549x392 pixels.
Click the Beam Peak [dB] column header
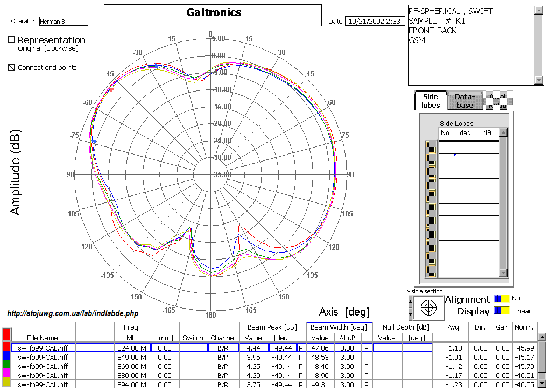[272, 327]
